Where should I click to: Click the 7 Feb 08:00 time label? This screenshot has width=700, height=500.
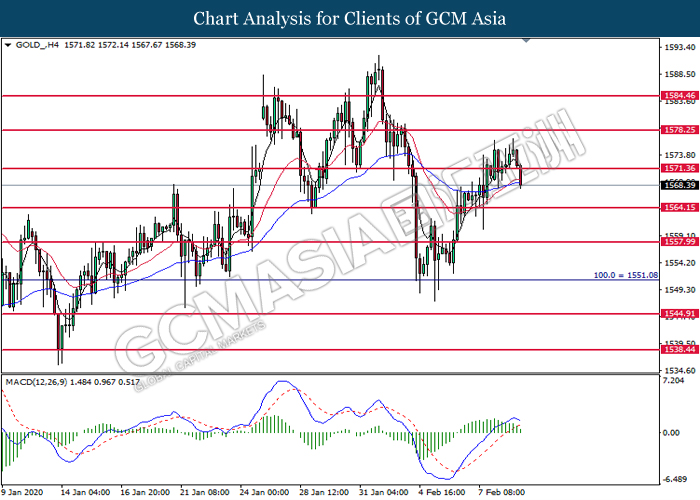pyautogui.click(x=501, y=492)
